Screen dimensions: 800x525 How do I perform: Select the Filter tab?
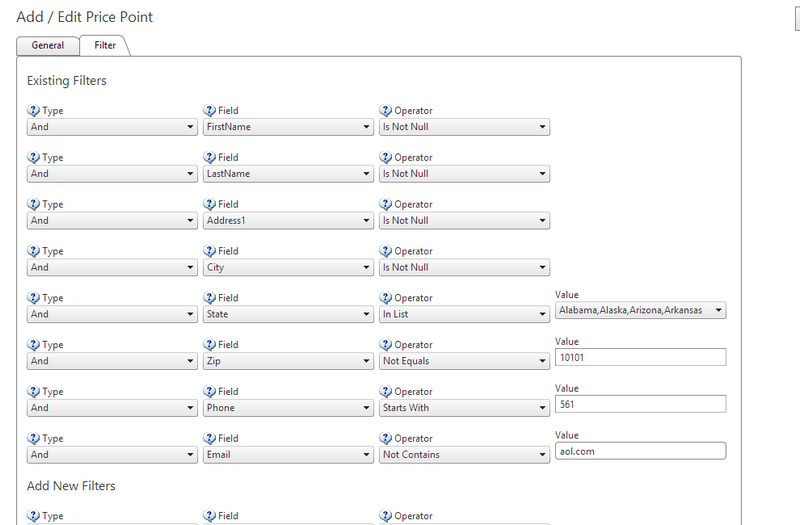pyautogui.click(x=104, y=45)
